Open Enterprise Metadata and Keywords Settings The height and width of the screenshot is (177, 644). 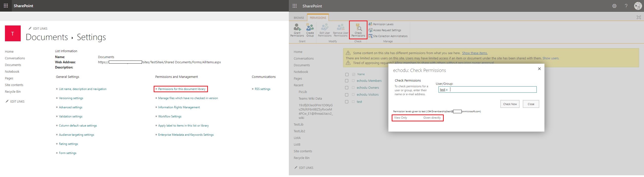click(x=186, y=135)
